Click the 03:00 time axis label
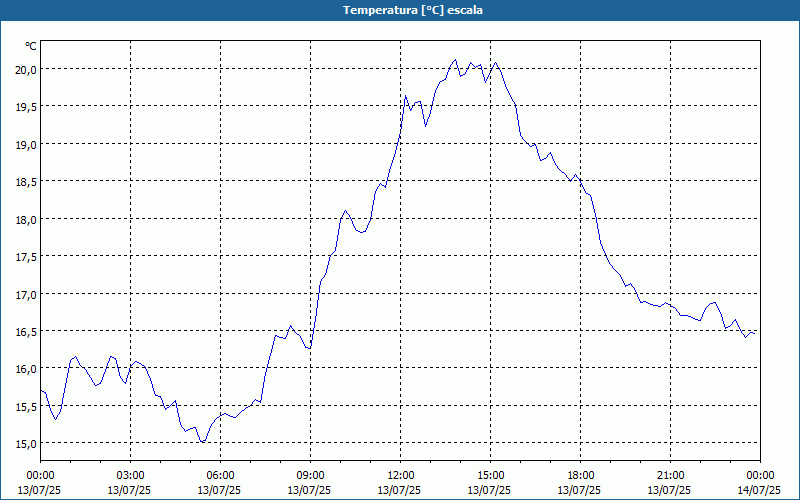800x500 pixels. coord(131,476)
